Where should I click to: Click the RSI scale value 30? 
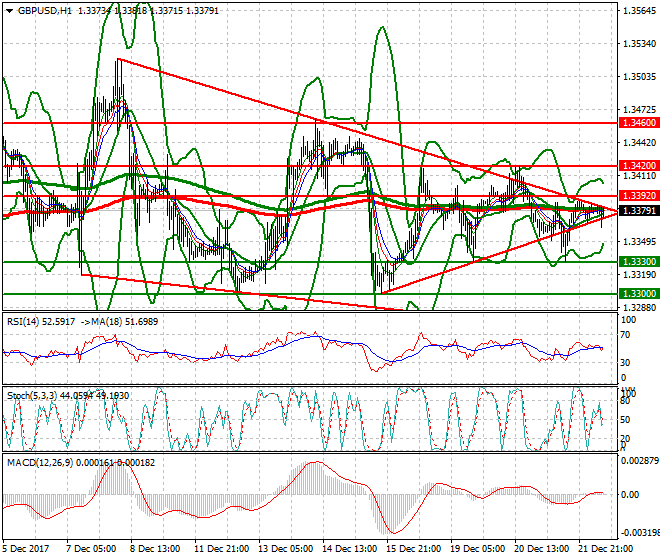(626, 363)
